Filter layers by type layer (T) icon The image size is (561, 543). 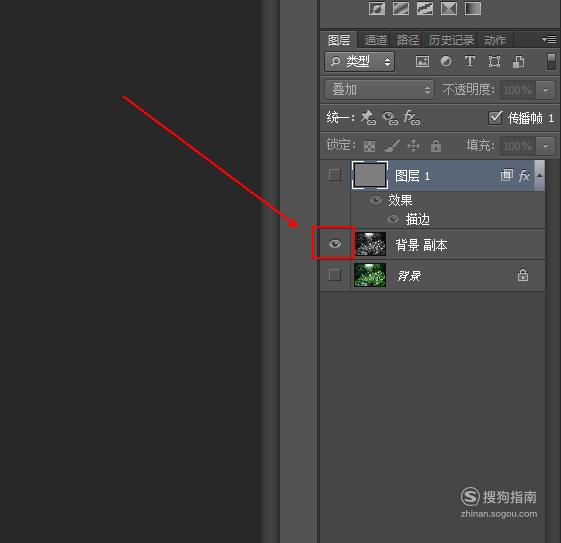pos(470,61)
